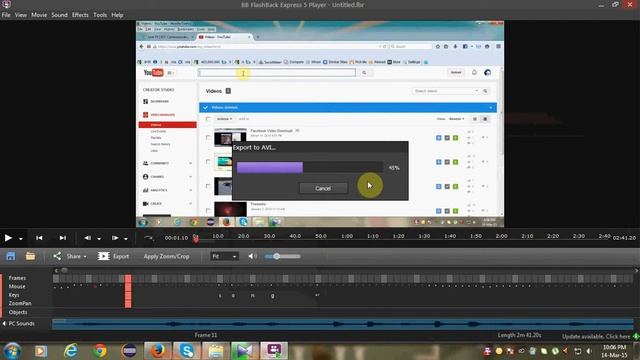Click the Export button

(113, 256)
